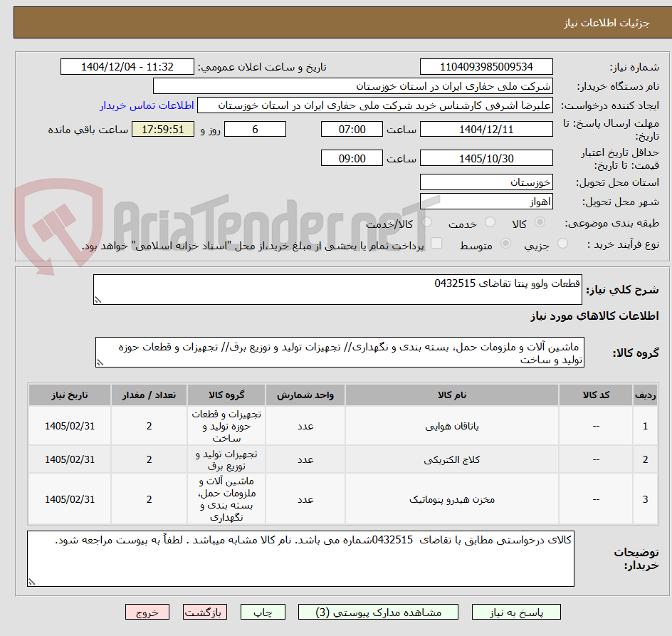Click the توضیحات خریدار text area
Image resolution: width=672 pixels, height=636 pixels.
300,559
